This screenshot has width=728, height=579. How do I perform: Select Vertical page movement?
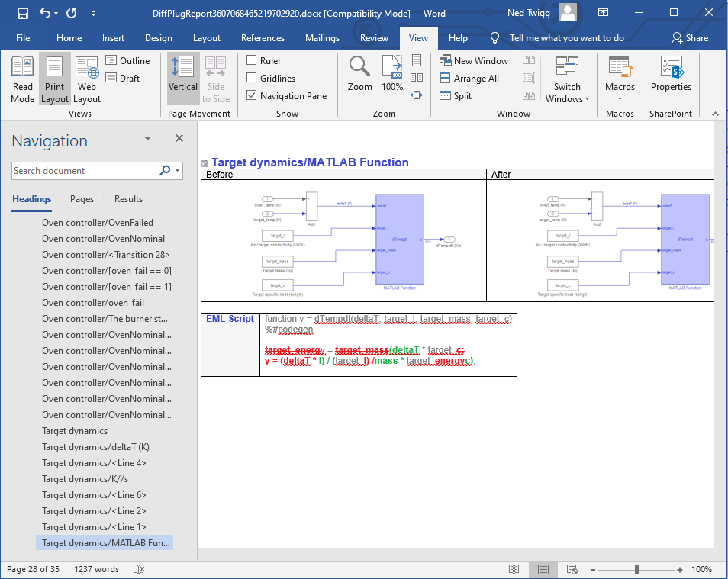point(183,79)
